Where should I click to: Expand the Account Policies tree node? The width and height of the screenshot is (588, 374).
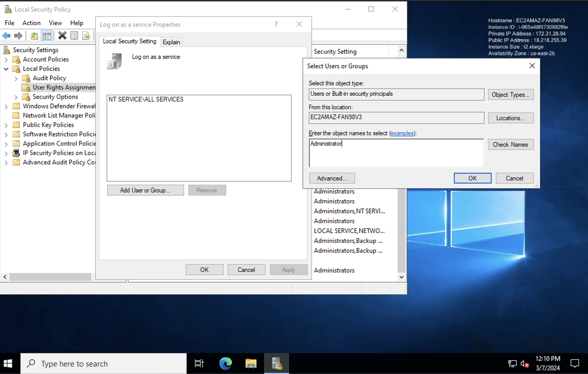click(x=6, y=60)
